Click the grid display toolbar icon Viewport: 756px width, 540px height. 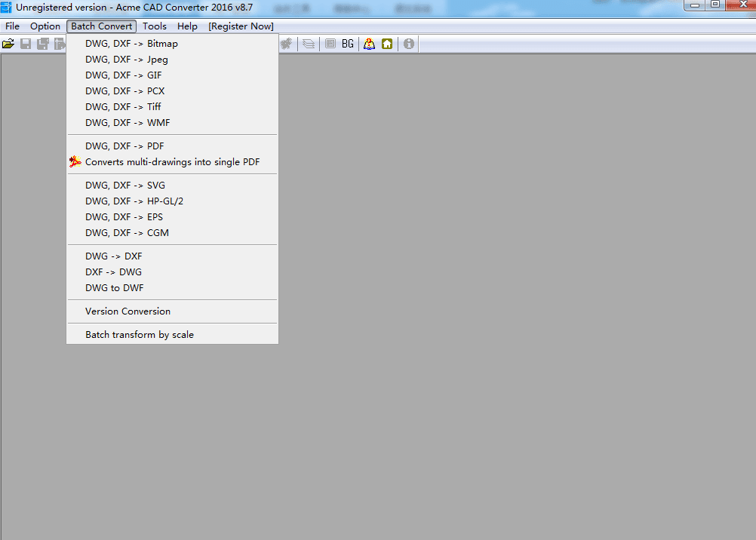point(329,43)
